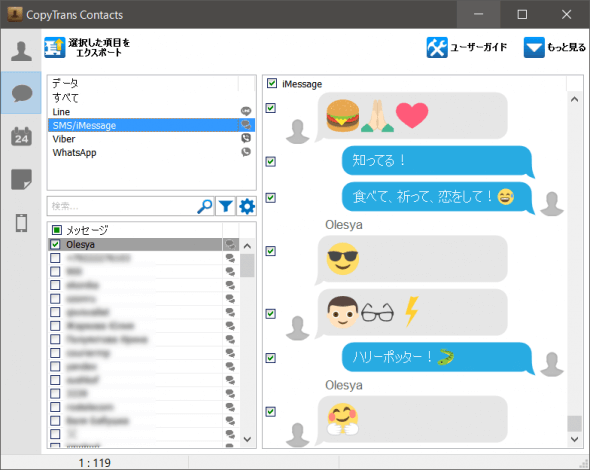Uncheck the 知ってる！ message checkbox
This screenshot has height=470, width=590.
pos(271,161)
